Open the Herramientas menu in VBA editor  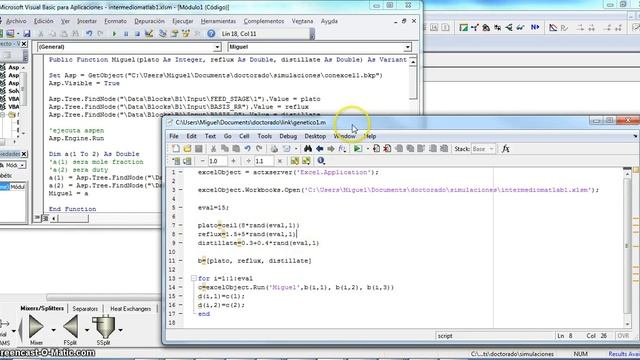[218, 21]
